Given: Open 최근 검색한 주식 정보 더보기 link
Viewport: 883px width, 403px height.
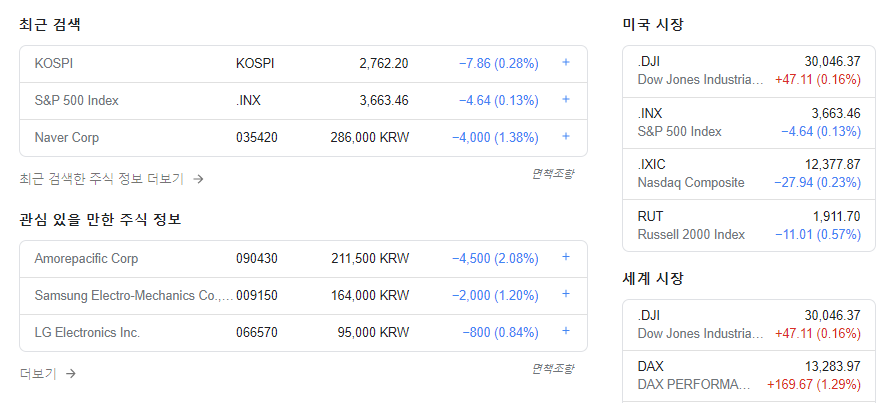Looking at the screenshot, I should click(x=112, y=179).
